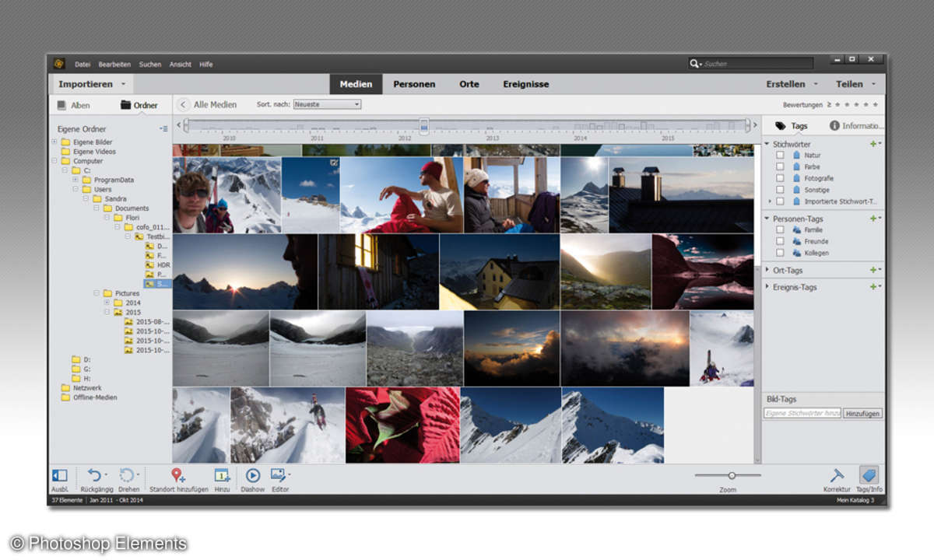Collapse the Stichwörter section

[x=767, y=144]
